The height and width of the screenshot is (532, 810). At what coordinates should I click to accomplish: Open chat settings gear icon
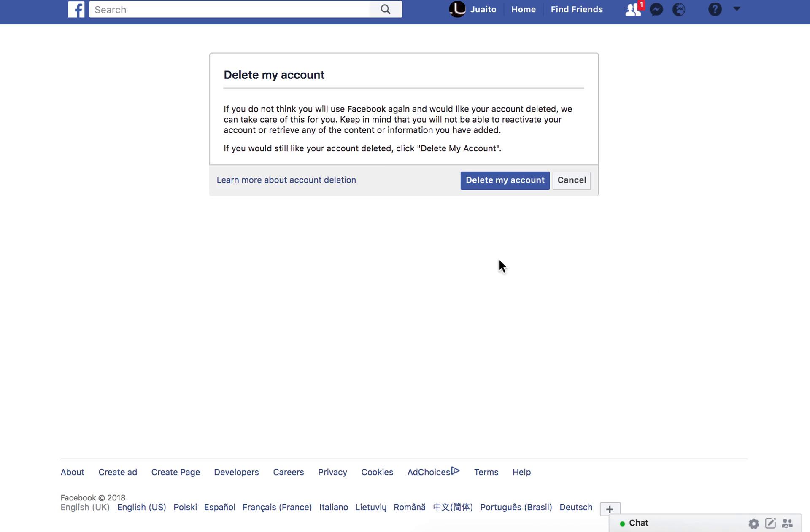pos(754,524)
